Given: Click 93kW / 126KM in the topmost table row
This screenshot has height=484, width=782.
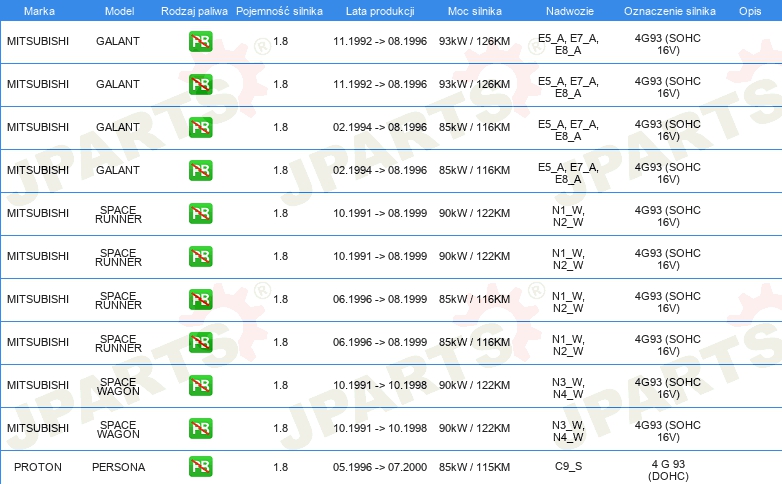Looking at the screenshot, I should pyautogui.click(x=474, y=41).
